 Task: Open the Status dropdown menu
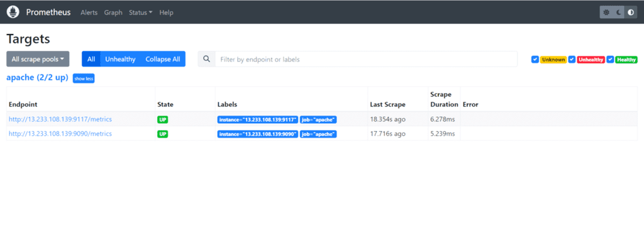click(x=140, y=13)
